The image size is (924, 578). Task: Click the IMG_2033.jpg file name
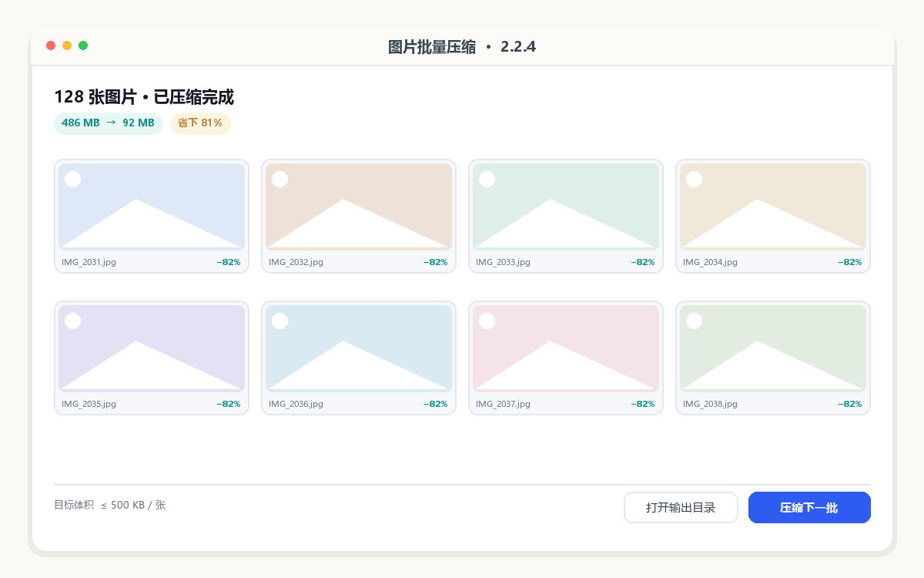pyautogui.click(x=504, y=262)
